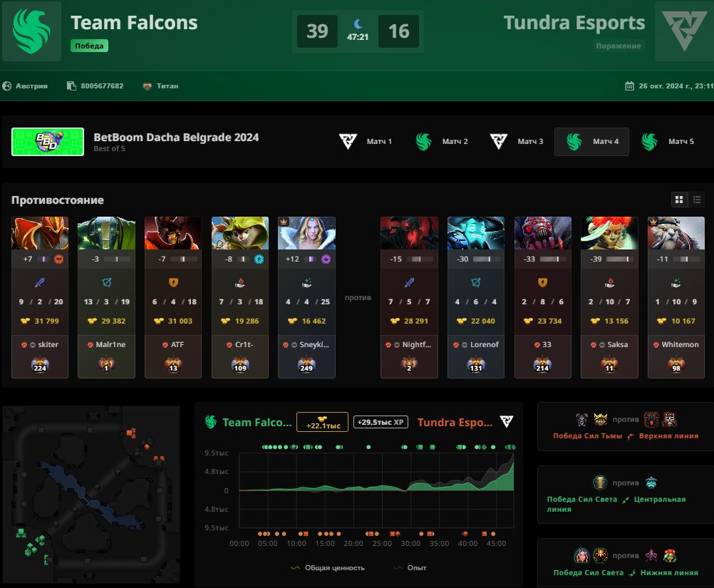Open Матч 1 tab
Image resolution: width=714 pixels, height=588 pixels.
coord(366,142)
